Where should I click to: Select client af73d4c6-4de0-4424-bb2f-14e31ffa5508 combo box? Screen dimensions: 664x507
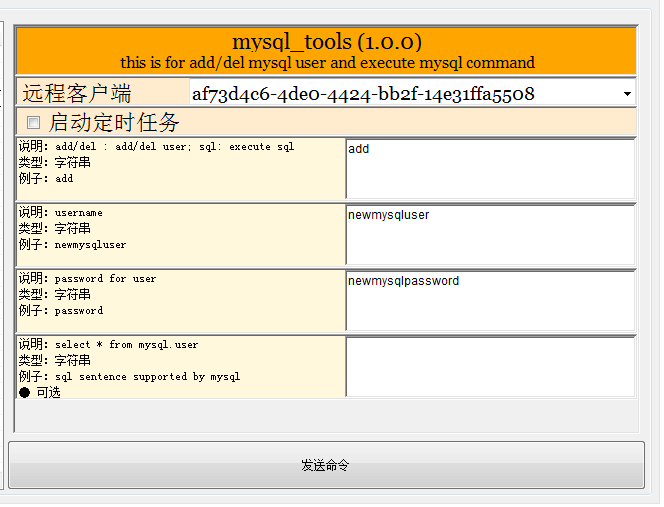[412, 94]
